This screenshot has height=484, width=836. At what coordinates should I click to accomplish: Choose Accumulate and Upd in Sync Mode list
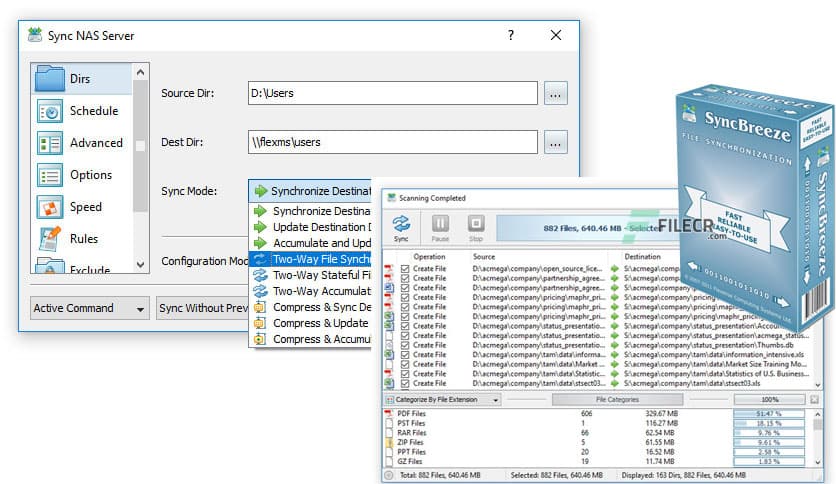[x=311, y=243]
